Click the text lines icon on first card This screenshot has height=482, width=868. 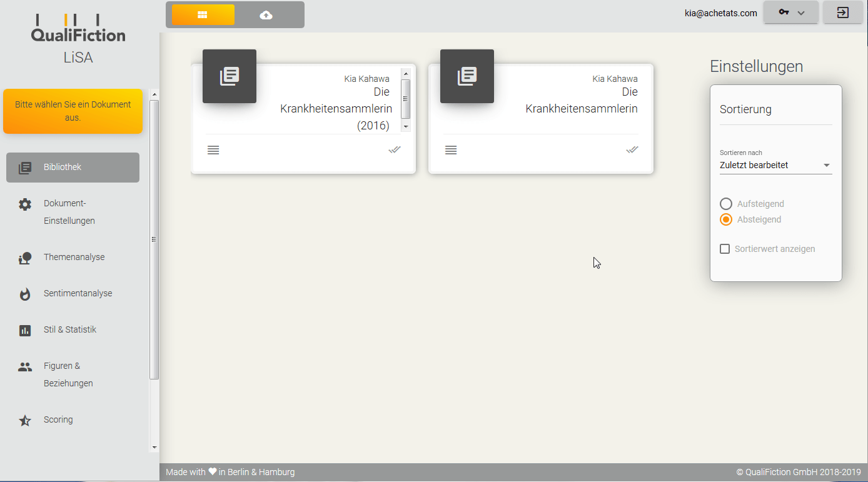pyautogui.click(x=213, y=150)
